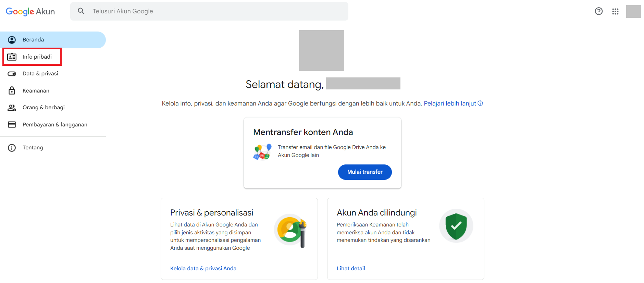Click the search magnifier icon
This screenshot has height=283, width=644.
[x=81, y=11]
